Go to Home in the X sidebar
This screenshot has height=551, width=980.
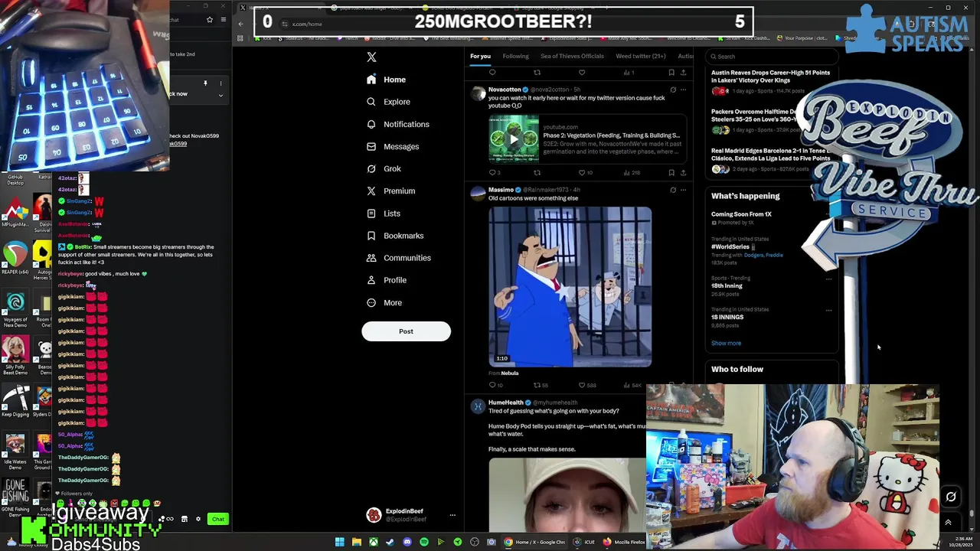pos(387,80)
